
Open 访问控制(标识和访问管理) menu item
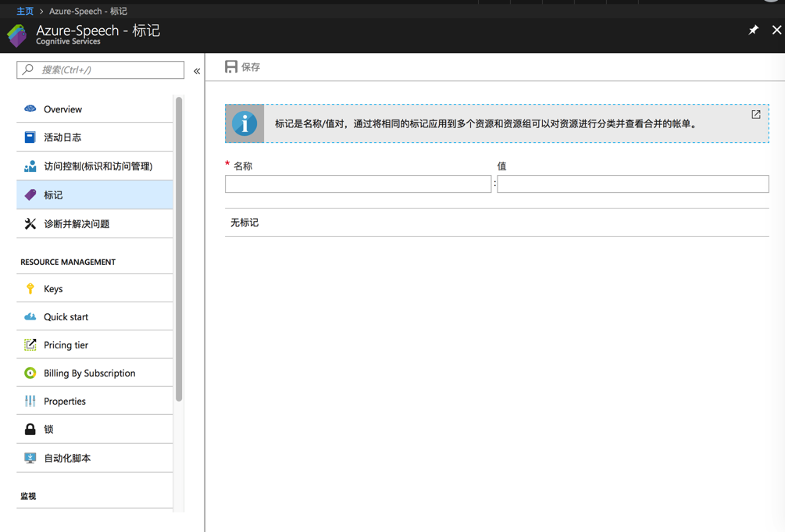click(95, 166)
